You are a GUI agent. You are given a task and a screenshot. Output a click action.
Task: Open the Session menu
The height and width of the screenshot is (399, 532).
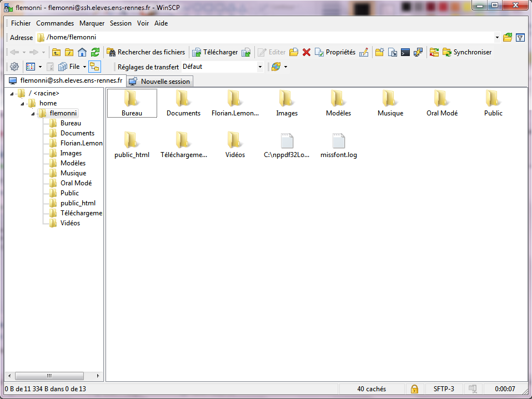pyautogui.click(x=121, y=23)
